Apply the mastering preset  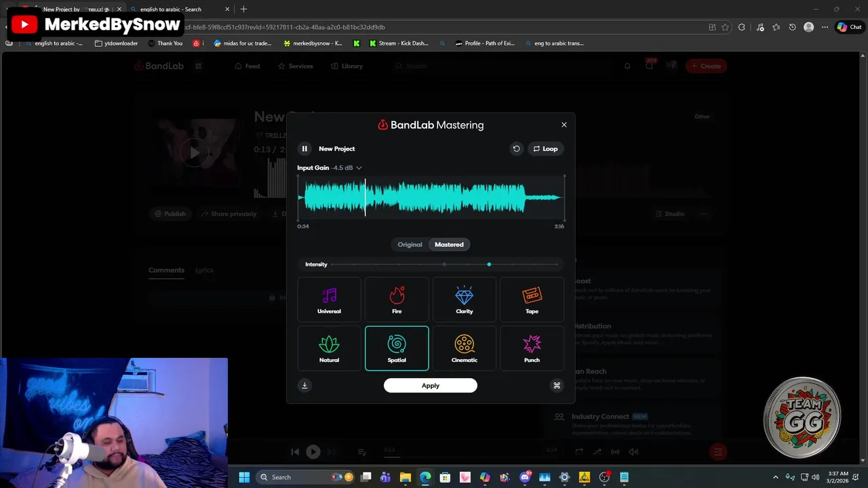click(431, 386)
